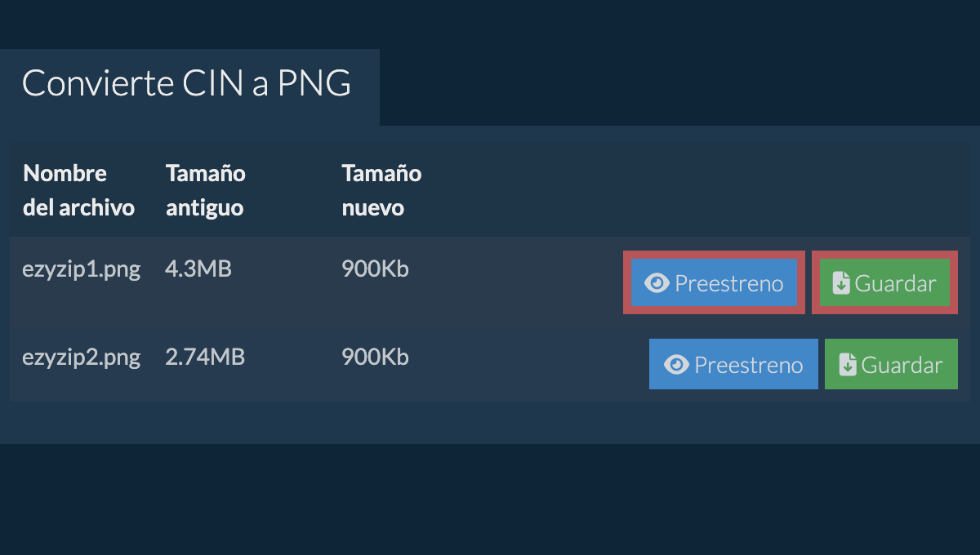
Task: Save ezyzip2.png with the Guardar button
Action: pos(891,365)
